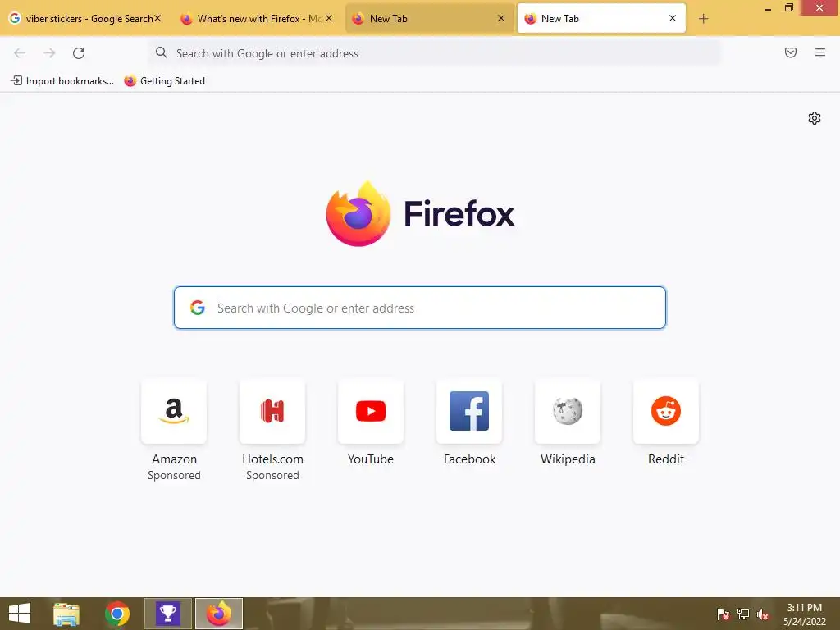
Task: Open the Amazon sponsored shortcut tile
Action: 174,412
